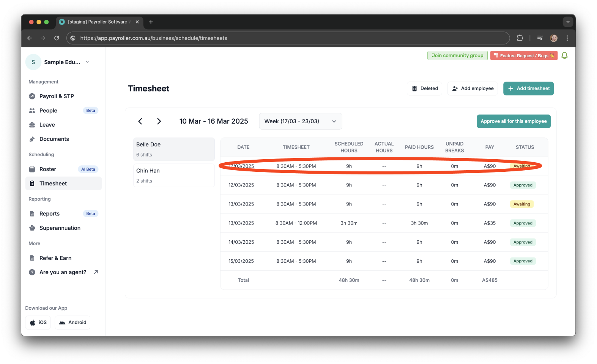Open Documents in the sidebar

(x=63, y=139)
